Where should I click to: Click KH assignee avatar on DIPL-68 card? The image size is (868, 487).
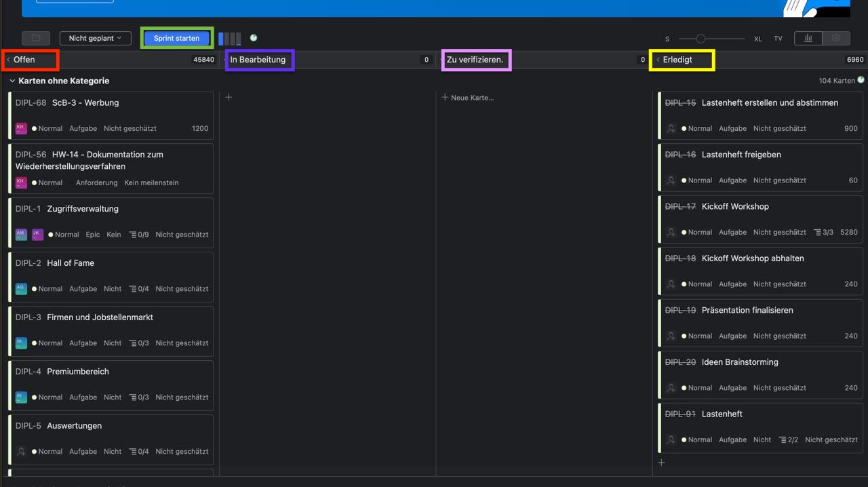pyautogui.click(x=21, y=128)
